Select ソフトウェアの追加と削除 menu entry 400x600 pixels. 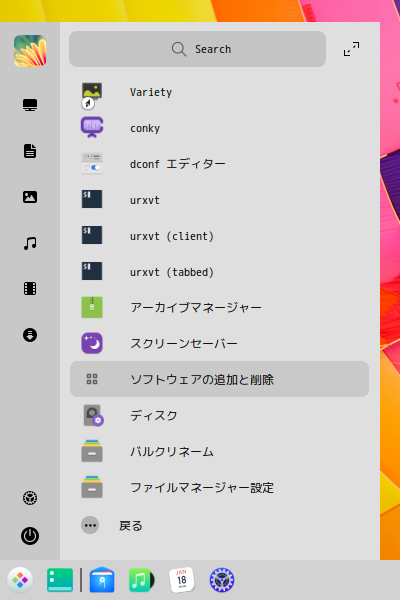(219, 379)
